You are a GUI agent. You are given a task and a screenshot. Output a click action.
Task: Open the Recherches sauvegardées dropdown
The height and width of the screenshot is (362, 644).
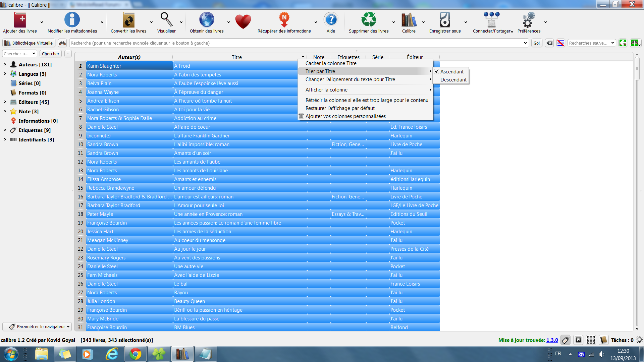pos(592,43)
